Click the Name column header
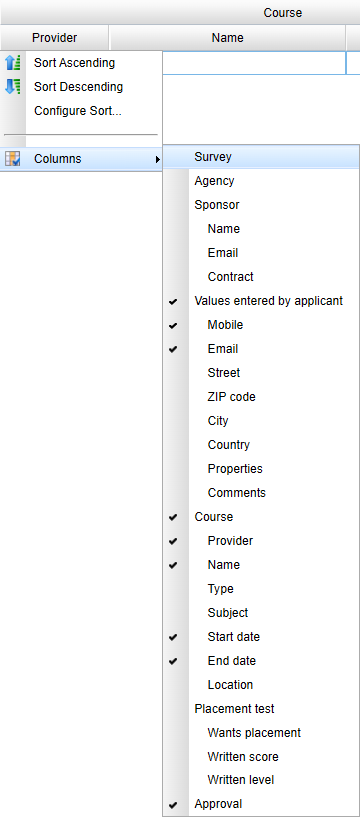This screenshot has height=817, width=360. coord(227,38)
